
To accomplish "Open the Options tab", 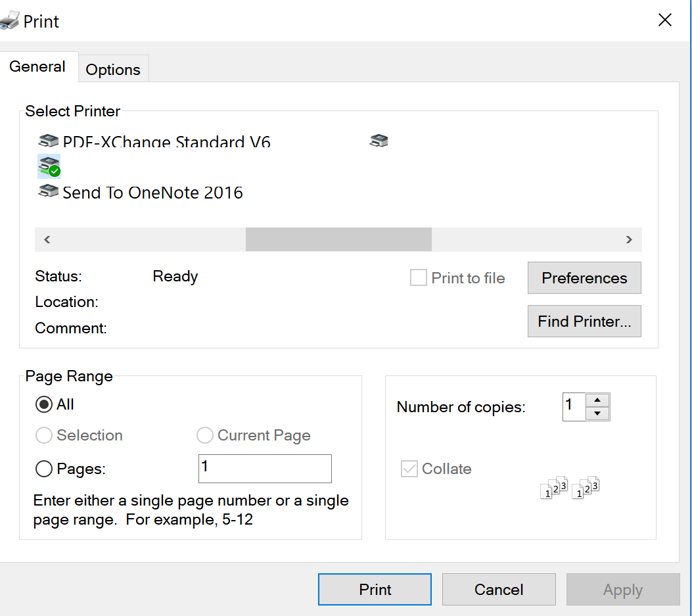I will pyautogui.click(x=113, y=69).
